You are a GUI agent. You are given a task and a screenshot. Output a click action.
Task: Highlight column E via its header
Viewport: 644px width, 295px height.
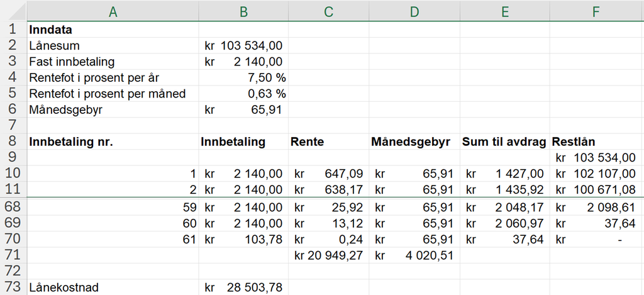point(504,11)
